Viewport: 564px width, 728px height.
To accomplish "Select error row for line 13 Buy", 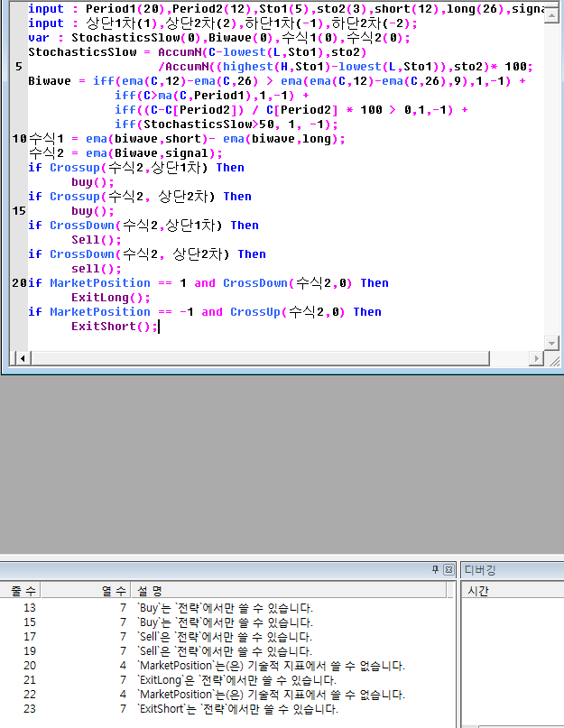I will (227, 607).
